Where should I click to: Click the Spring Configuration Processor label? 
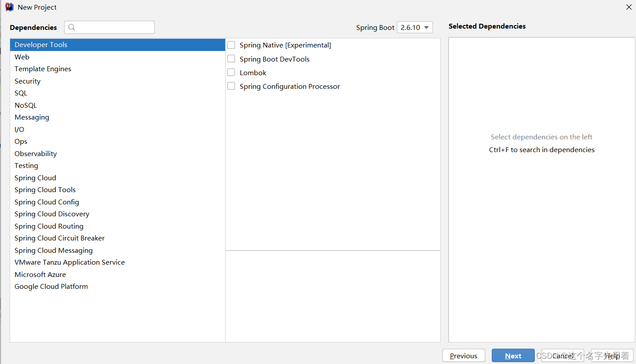pos(289,86)
